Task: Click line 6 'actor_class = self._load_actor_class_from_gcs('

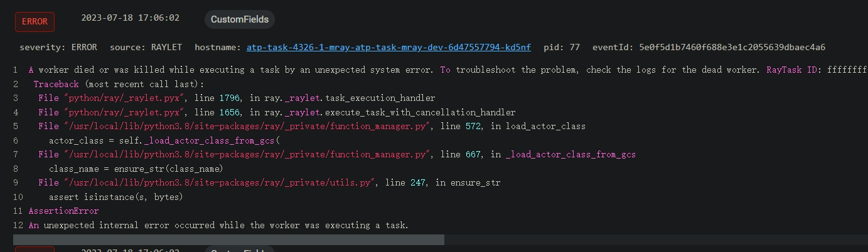Action: point(164,140)
